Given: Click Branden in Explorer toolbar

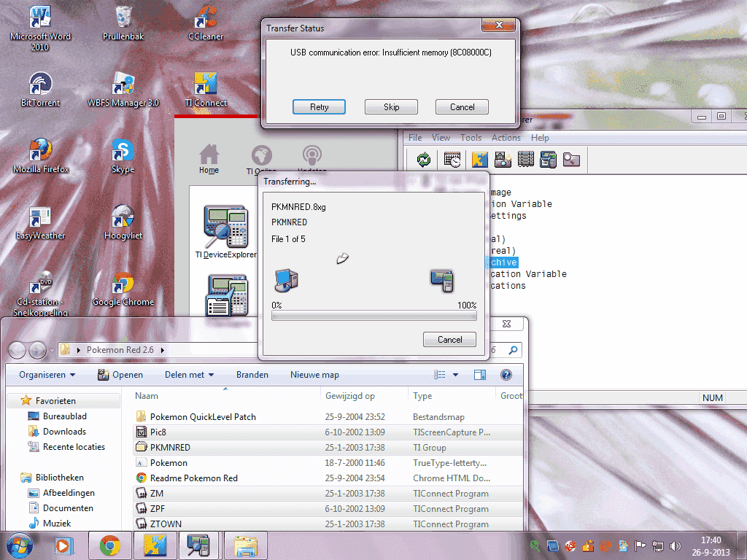Looking at the screenshot, I should [252, 375].
